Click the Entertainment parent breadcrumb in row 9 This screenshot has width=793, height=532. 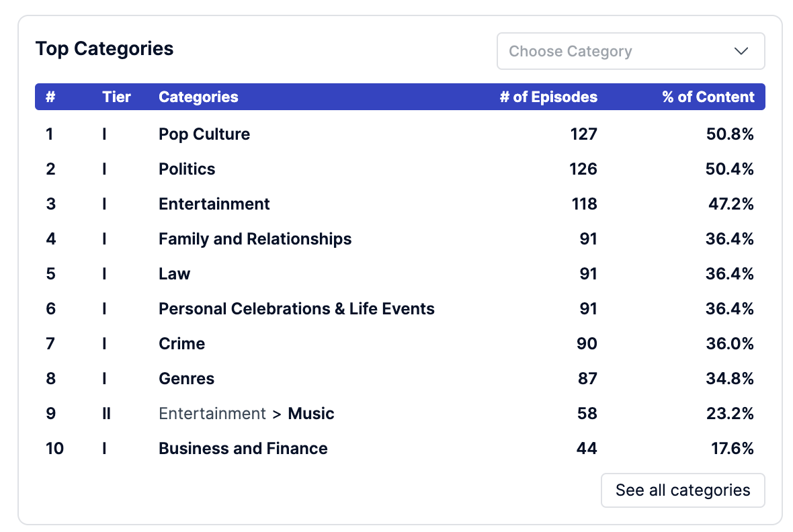212,413
